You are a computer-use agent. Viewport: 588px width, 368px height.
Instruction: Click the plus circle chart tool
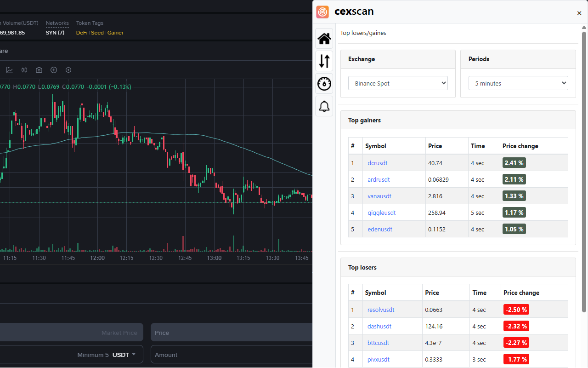pyautogui.click(x=54, y=70)
